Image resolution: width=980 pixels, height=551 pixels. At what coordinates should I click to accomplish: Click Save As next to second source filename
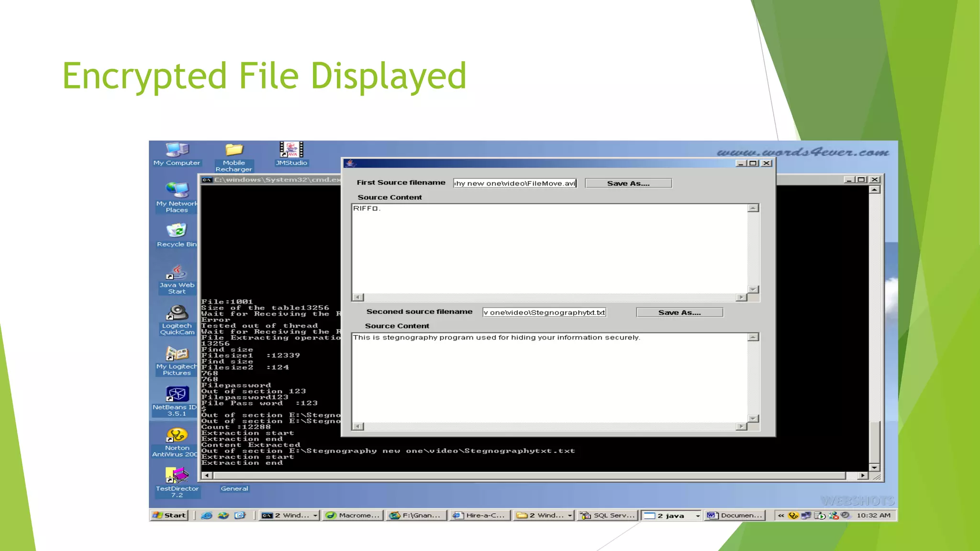[x=679, y=312]
